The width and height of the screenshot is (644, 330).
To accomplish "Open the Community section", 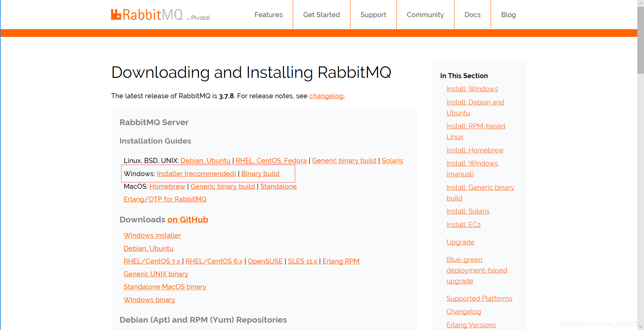I will [425, 15].
